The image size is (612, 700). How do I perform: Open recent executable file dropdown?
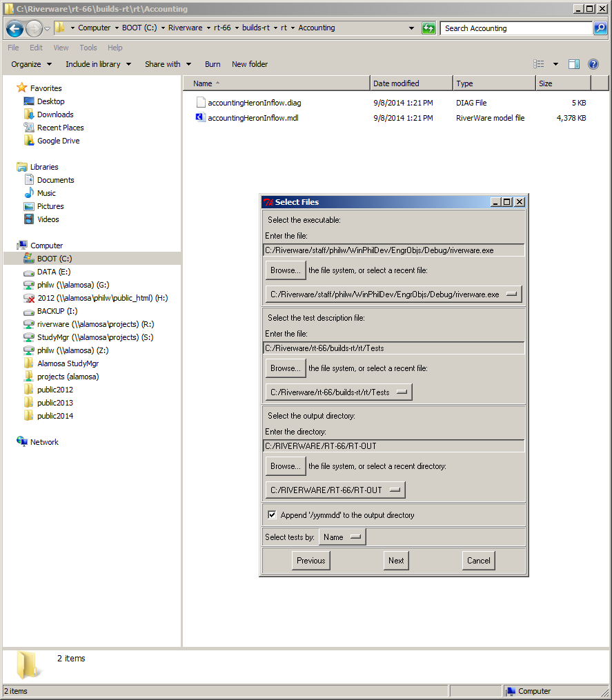point(393,294)
